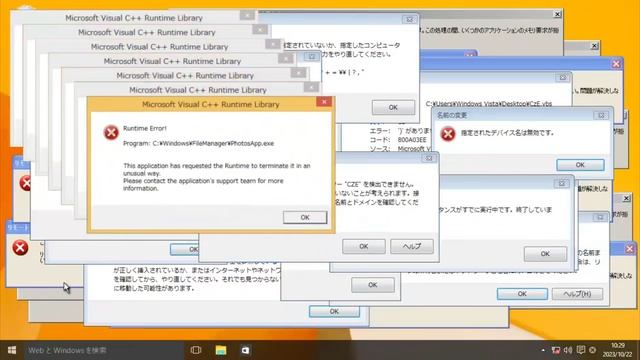Click OK in the Runtime Error dialog
Viewport: 640px width, 360px height.
point(305,218)
